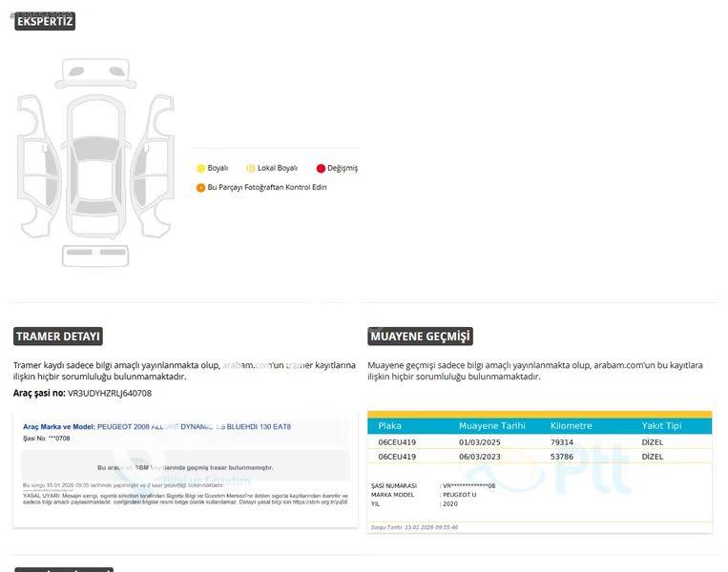Go to the EKSPERTİZ section heading

(x=44, y=21)
